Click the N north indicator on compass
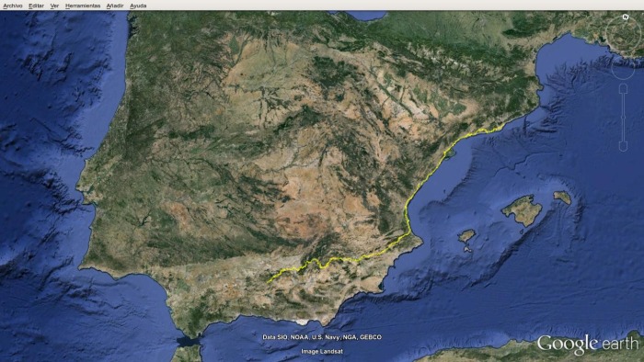Viewport: 644px width, 362px height. (625, 17)
